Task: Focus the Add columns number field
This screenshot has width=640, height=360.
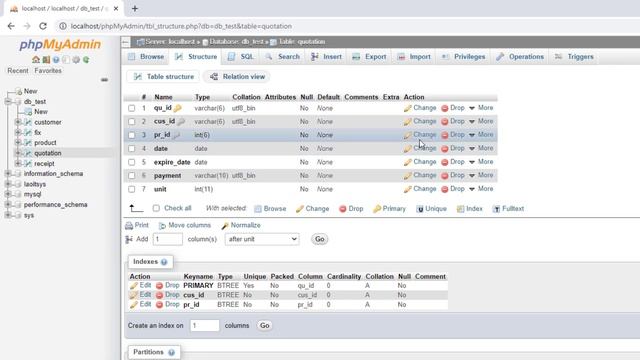Action: click(x=168, y=239)
